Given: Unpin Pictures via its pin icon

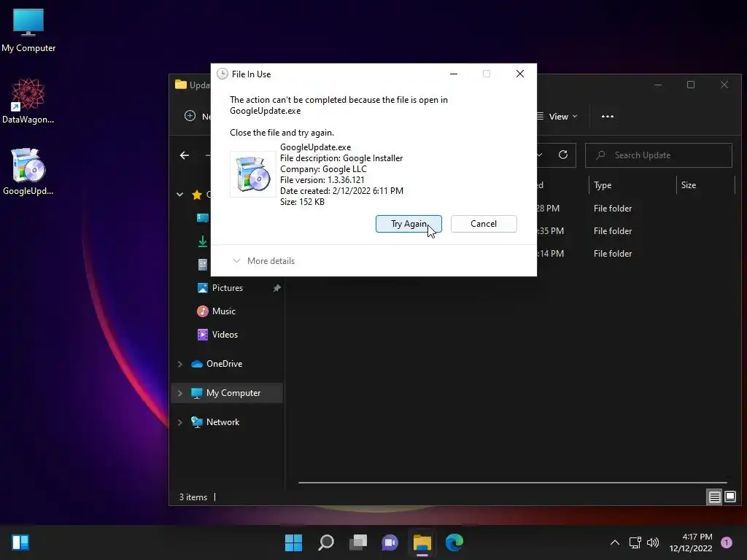Looking at the screenshot, I should pos(276,288).
